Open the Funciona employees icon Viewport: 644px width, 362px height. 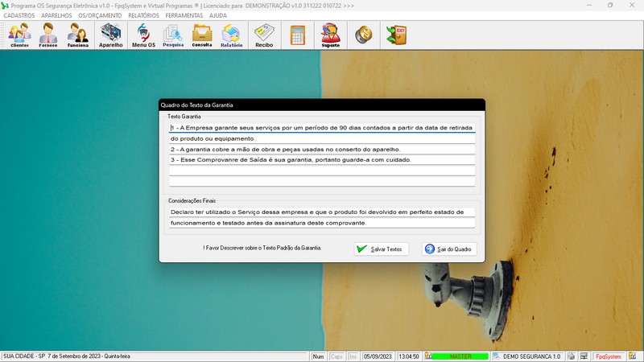[x=77, y=35]
